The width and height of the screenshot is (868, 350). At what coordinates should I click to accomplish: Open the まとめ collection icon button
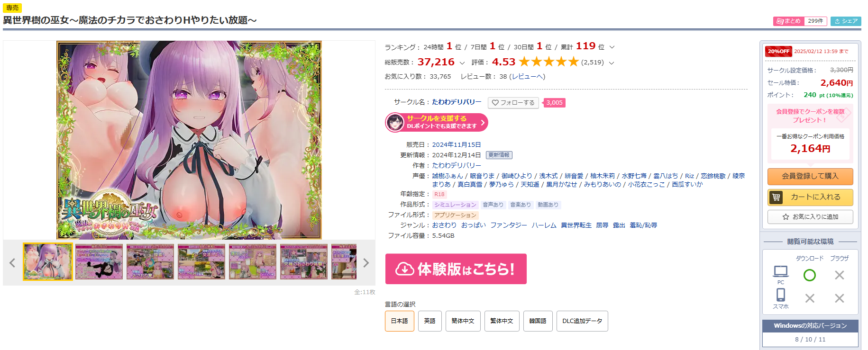(x=789, y=21)
